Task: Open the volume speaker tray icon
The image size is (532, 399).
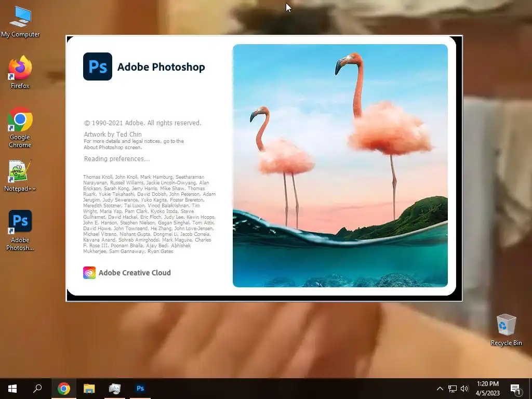Action: click(x=464, y=389)
